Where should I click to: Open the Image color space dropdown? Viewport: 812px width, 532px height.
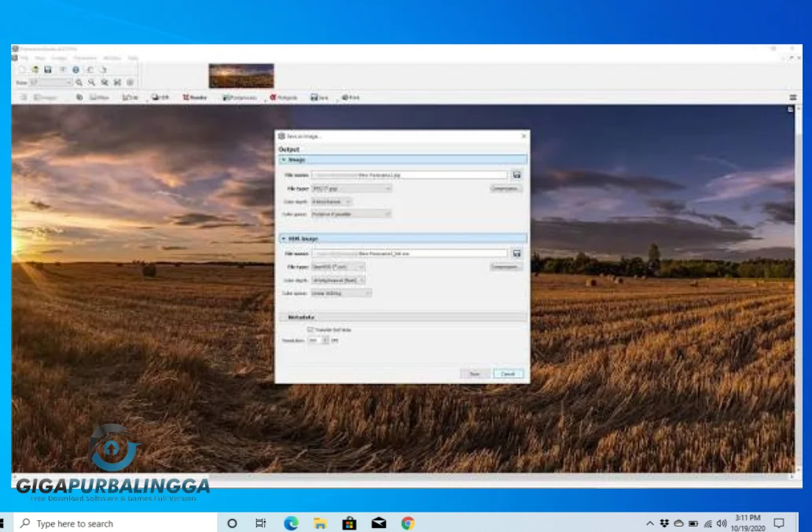[351, 214]
